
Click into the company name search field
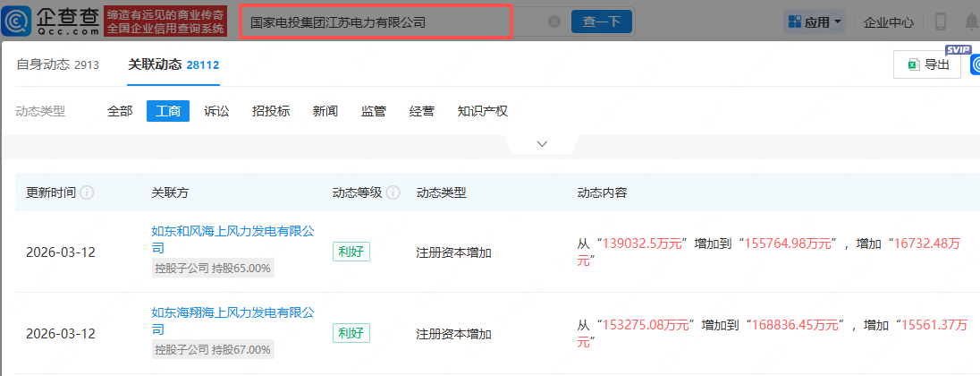click(393, 21)
